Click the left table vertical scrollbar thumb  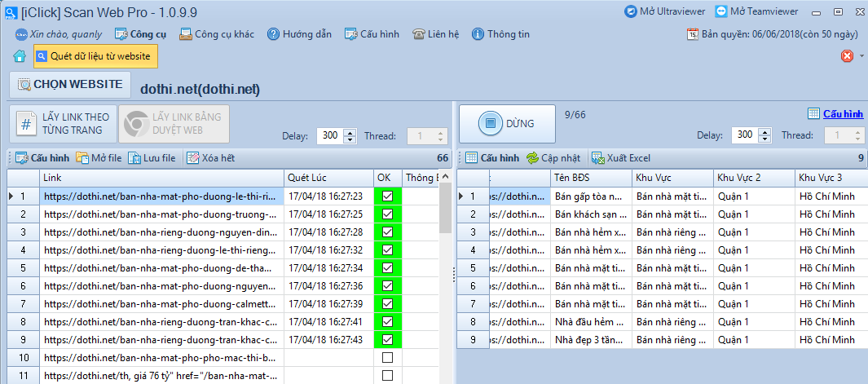click(x=445, y=209)
